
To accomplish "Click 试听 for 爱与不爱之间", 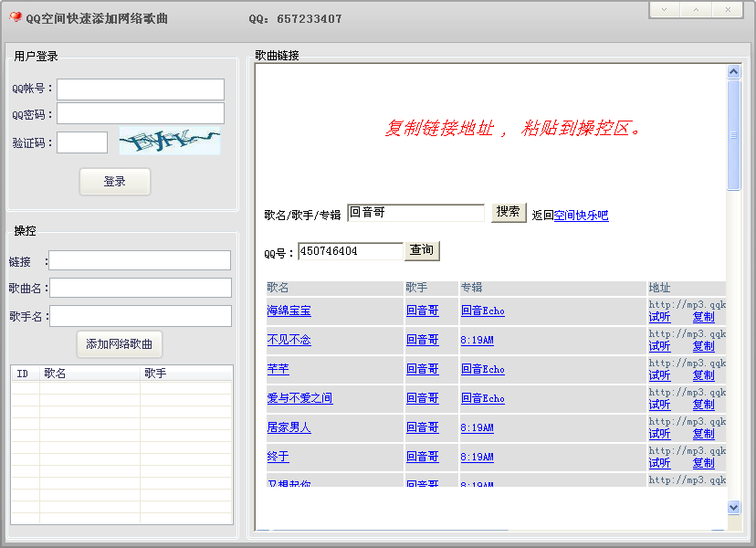I will tap(659, 405).
